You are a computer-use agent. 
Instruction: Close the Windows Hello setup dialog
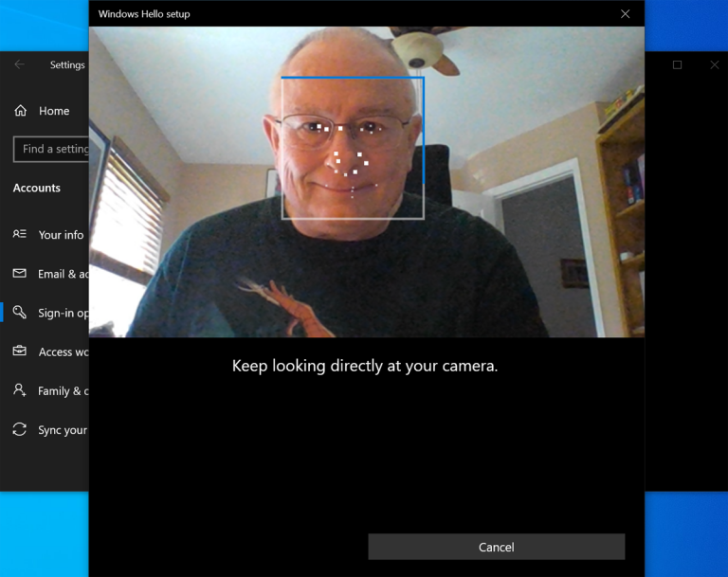tap(625, 14)
